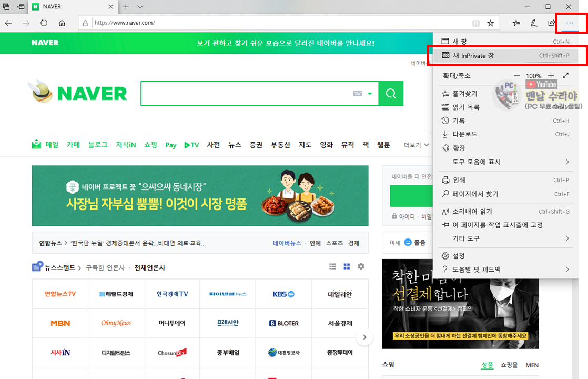Enter full screen with the expand arrows icon
588x379 pixels.
565,75
